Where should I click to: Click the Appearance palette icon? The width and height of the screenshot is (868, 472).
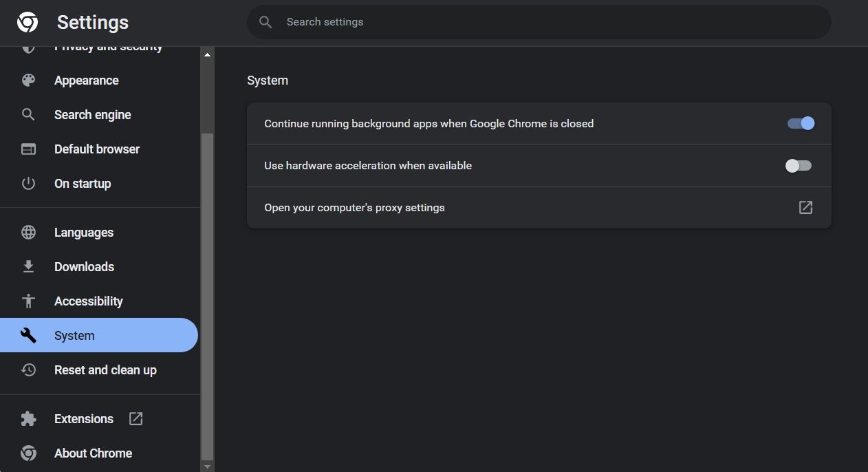tap(28, 81)
